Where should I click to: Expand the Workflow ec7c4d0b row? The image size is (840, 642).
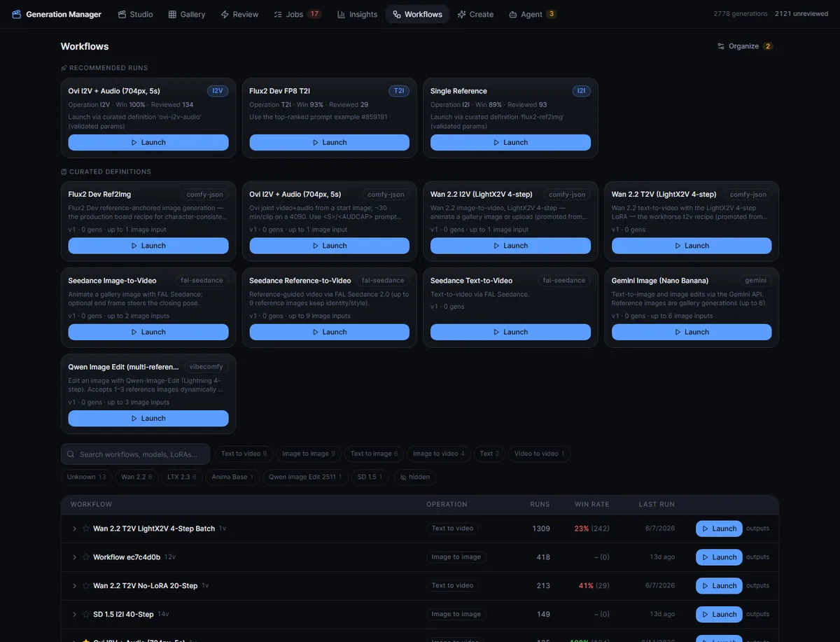[74, 557]
